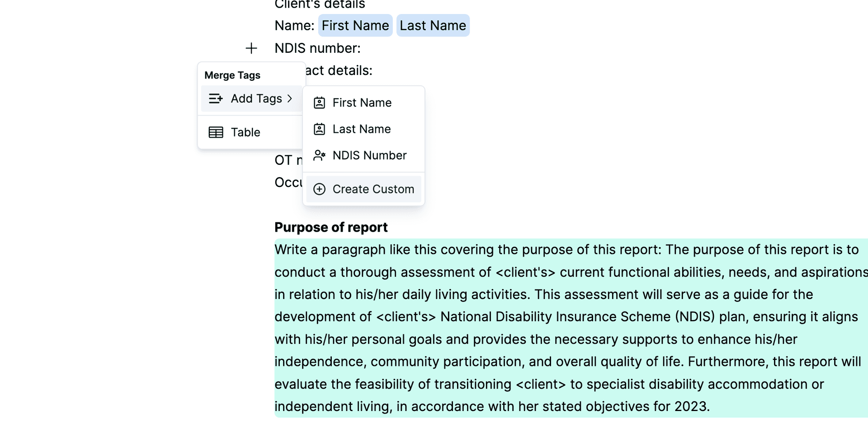Click the Add Tags list-plus icon

216,98
